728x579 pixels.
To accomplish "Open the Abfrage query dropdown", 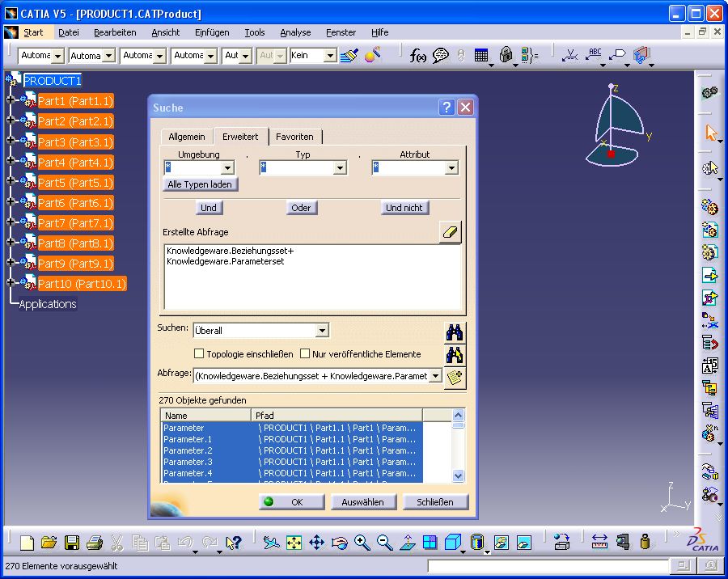I will tap(435, 376).
